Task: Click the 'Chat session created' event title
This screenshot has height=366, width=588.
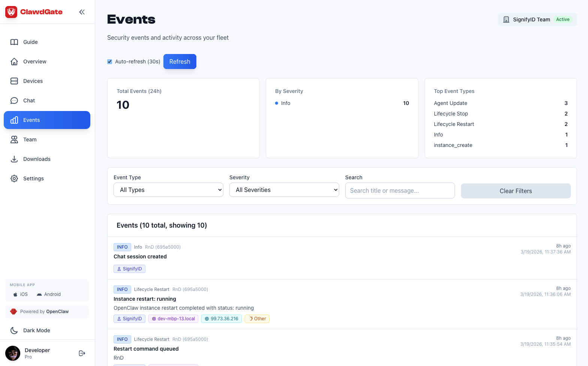Action: tap(140, 256)
